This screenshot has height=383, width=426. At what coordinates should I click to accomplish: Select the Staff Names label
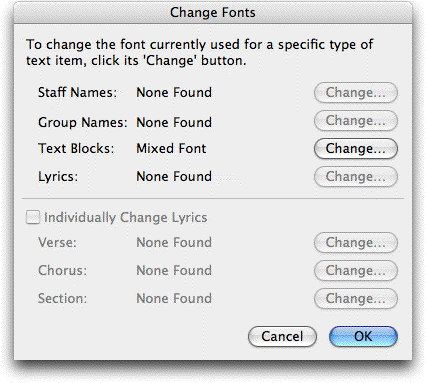click(x=77, y=92)
